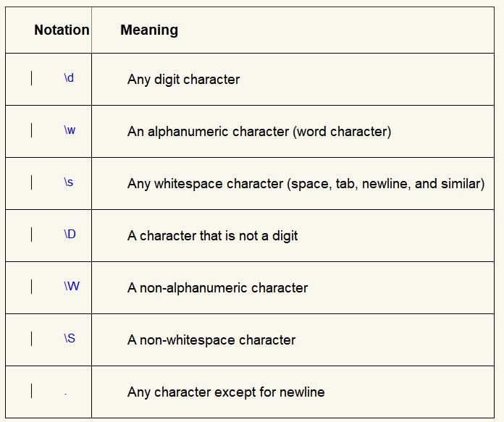Click 'A non-whitespace character' text
This screenshot has width=504, height=422.
211,339
